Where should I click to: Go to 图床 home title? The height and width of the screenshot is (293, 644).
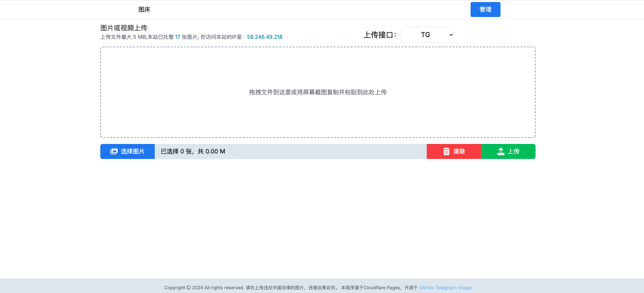[x=144, y=10]
